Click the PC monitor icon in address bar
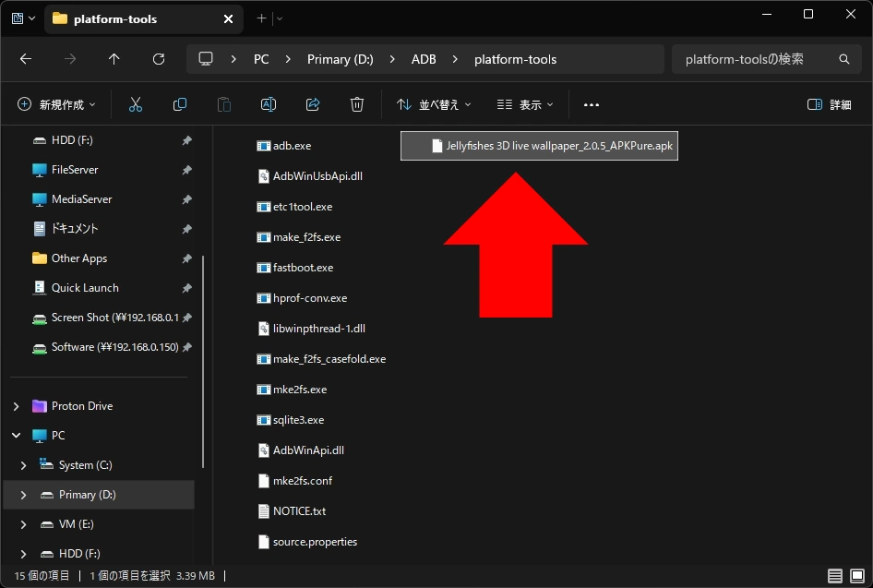This screenshot has width=873, height=588. [206, 59]
